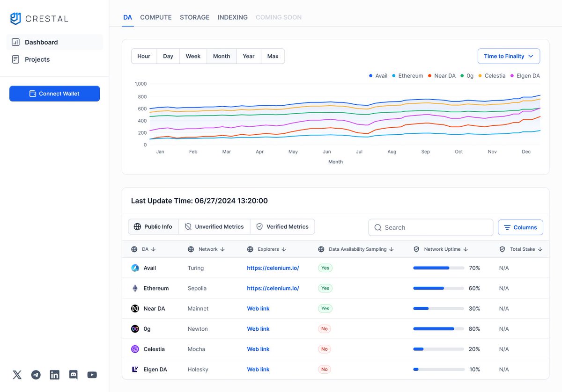Click the Yes badge in Near DA row
Viewport: 562px width, 392px height.
(325, 309)
